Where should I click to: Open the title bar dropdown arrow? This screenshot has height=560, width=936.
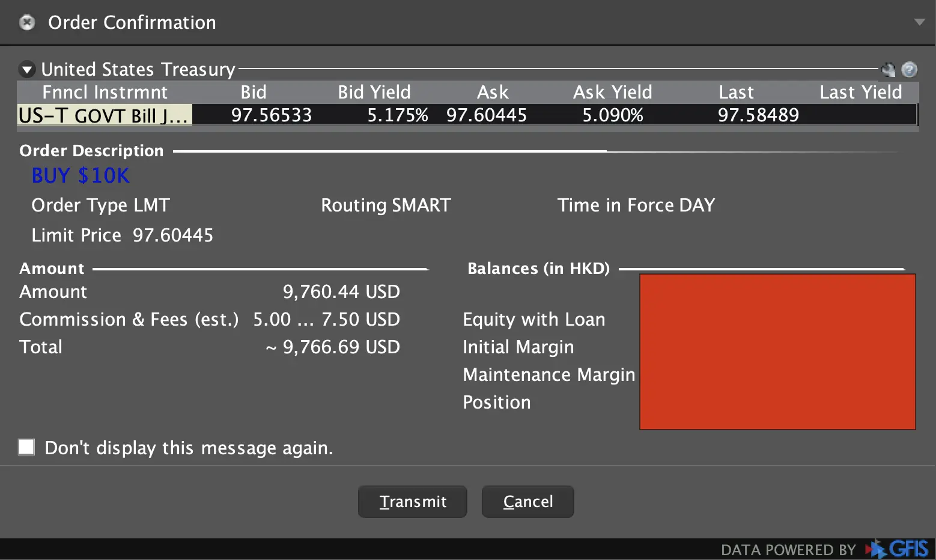(919, 22)
